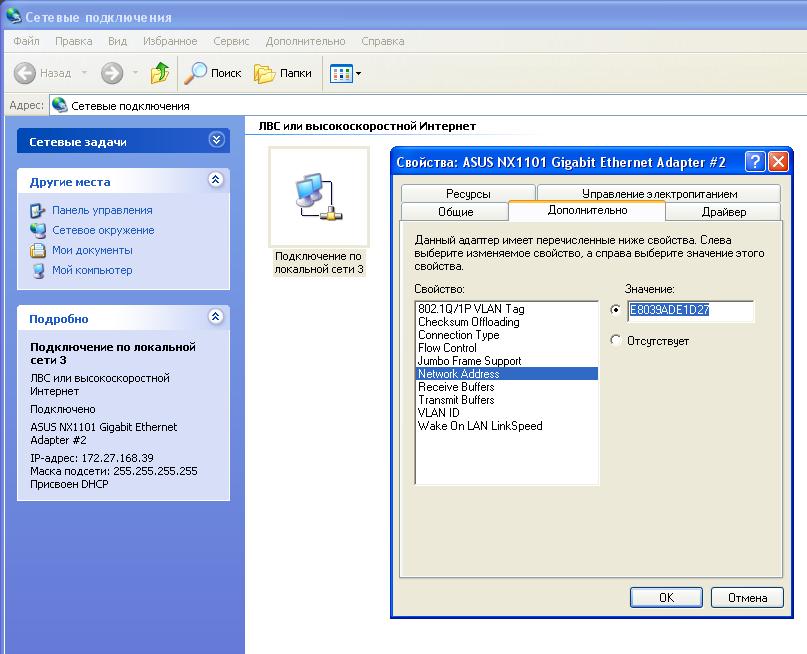Click the Network Connections title bar icon
The image size is (807, 654).
pos(14,15)
